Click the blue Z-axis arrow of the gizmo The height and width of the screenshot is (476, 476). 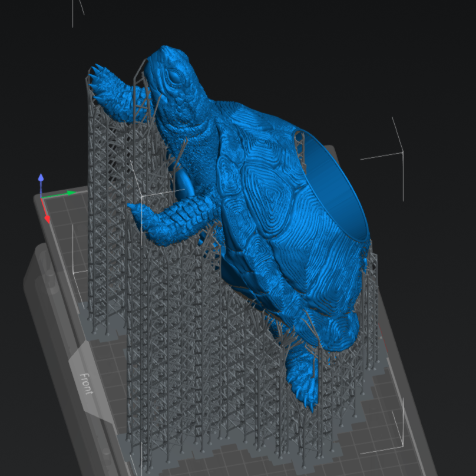pos(41,178)
